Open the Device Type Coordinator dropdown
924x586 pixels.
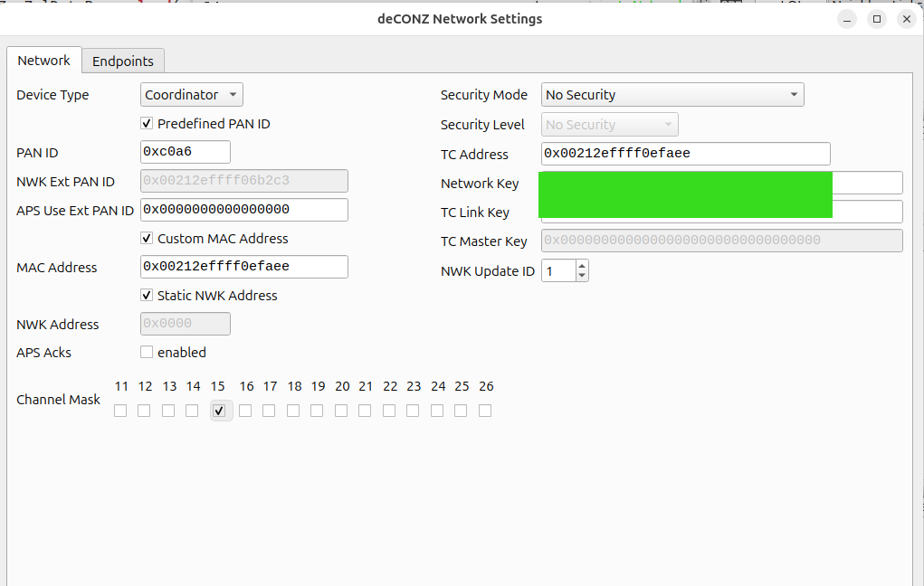(x=192, y=95)
